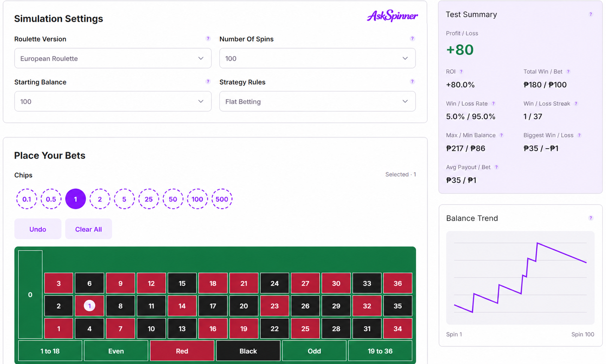
Task: Choose the 500 chip
Action: coord(222,199)
